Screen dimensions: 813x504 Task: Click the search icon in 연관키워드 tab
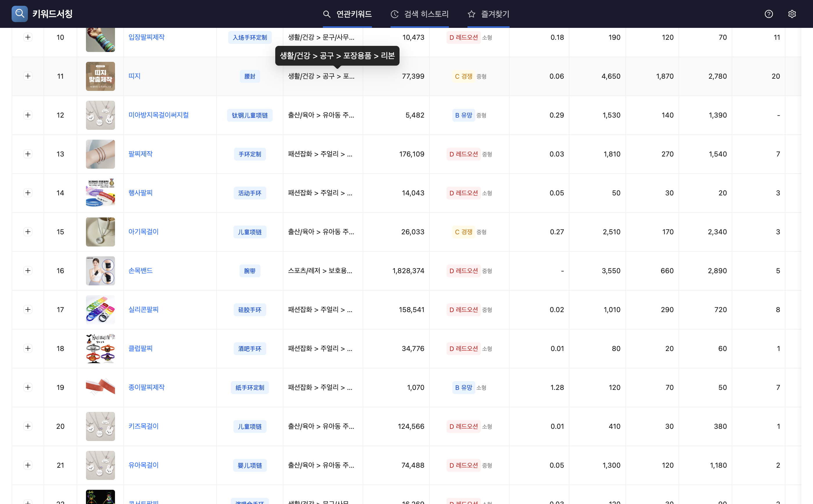pos(327,14)
